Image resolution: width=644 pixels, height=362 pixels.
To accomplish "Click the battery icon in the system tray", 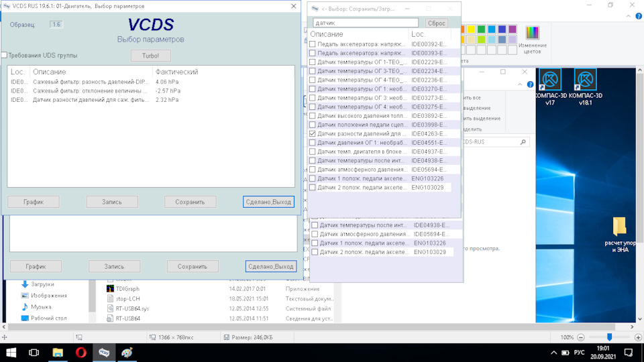I will tap(566, 353).
